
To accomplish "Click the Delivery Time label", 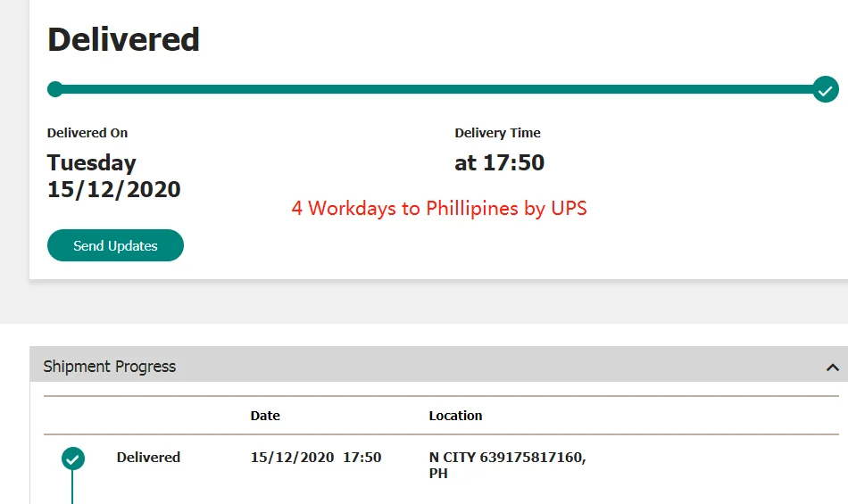I will point(497,133).
